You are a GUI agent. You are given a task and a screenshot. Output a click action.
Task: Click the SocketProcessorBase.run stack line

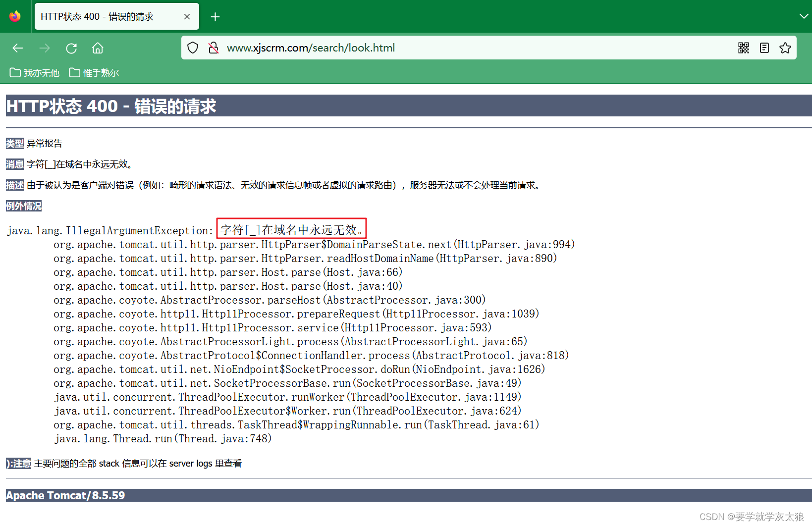pyautogui.click(x=287, y=383)
